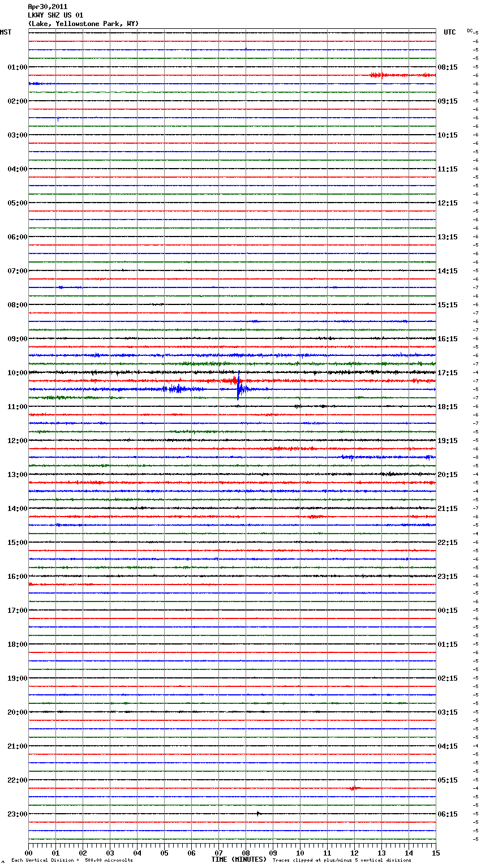Click the large blue earthquake spike near minute 8
481x868 pixels.
pos(239,388)
